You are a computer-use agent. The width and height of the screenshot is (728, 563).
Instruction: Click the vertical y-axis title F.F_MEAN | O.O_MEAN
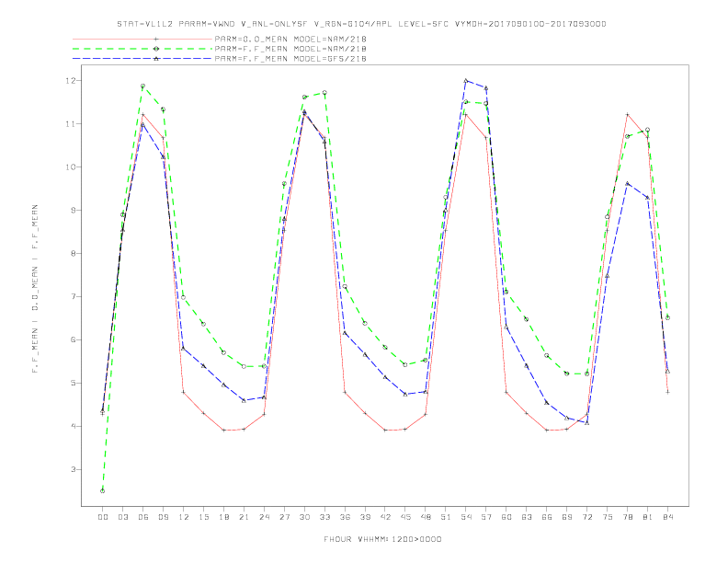coord(35,289)
